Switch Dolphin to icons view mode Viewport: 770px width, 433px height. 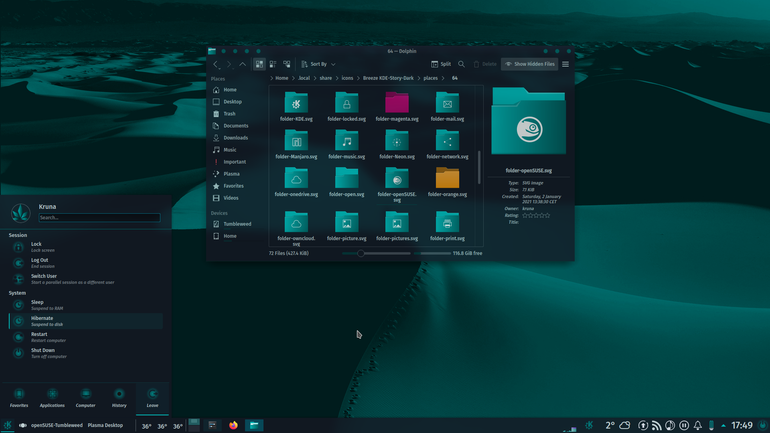(259, 64)
